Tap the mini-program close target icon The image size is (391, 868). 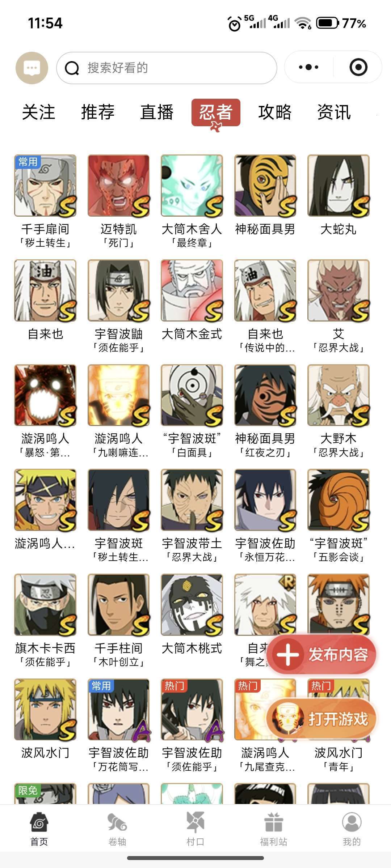[358, 67]
